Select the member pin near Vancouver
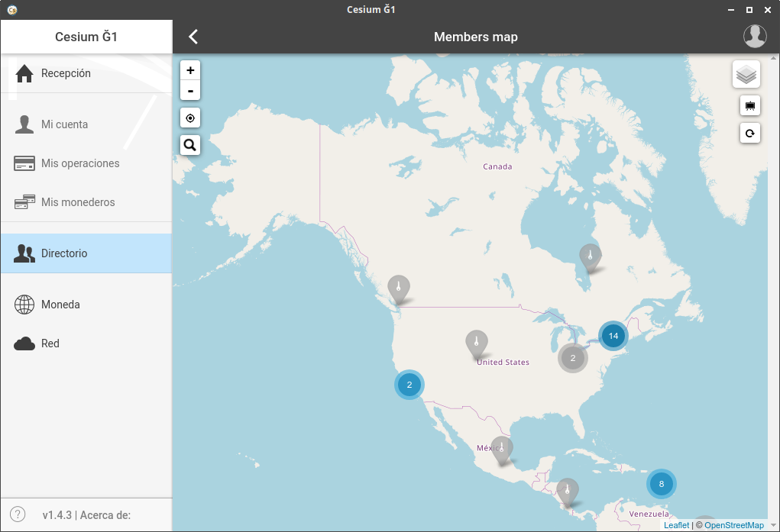Screen dimensions: 780x532 point(399,289)
